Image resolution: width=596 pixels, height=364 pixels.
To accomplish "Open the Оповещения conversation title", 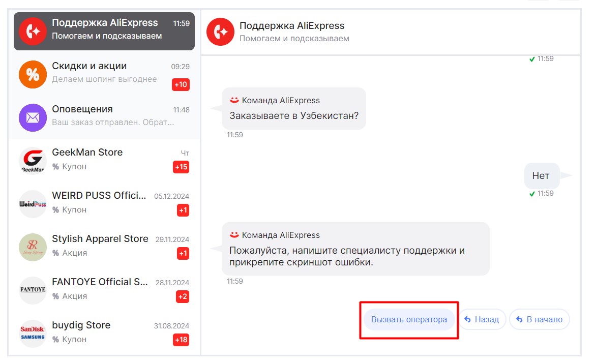I will click(x=82, y=109).
